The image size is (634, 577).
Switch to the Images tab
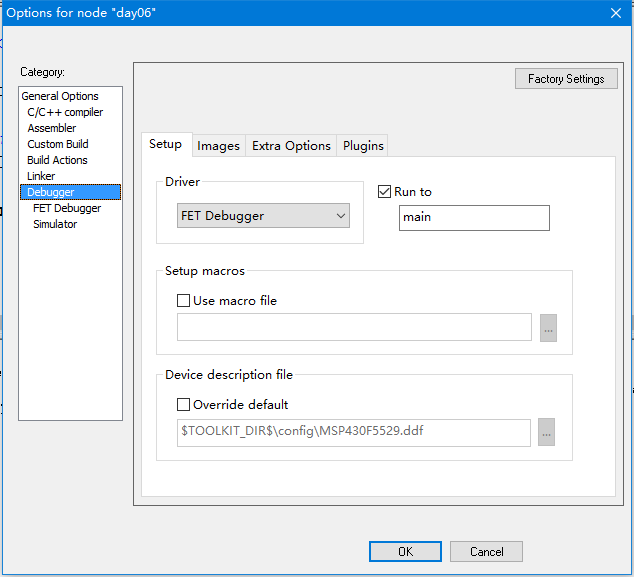click(218, 146)
